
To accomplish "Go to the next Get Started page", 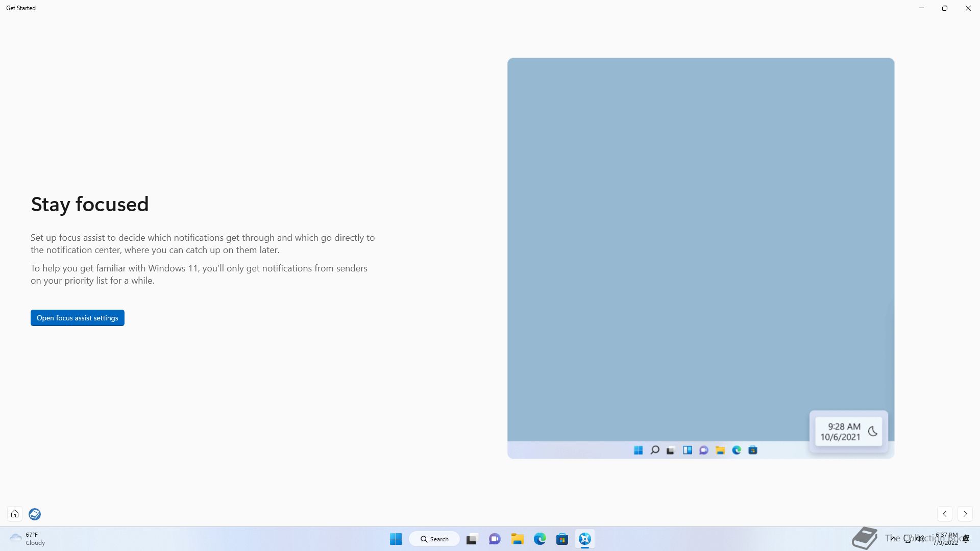I will click(965, 514).
